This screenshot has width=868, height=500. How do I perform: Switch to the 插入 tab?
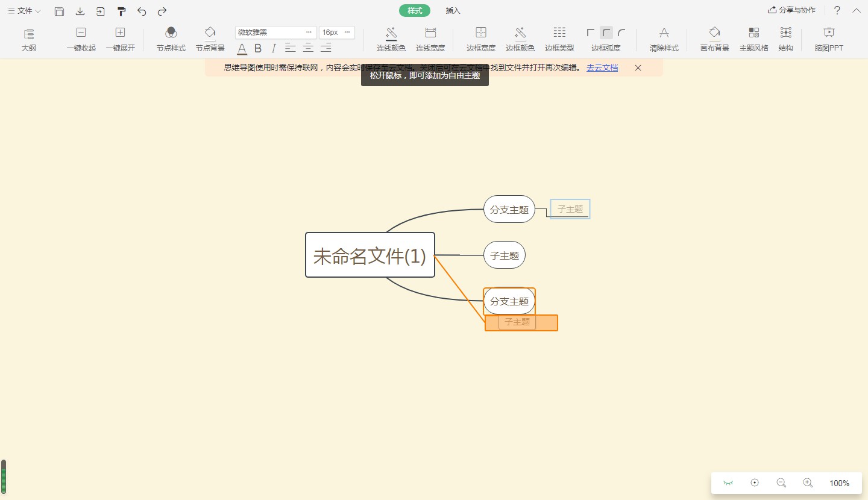click(452, 10)
